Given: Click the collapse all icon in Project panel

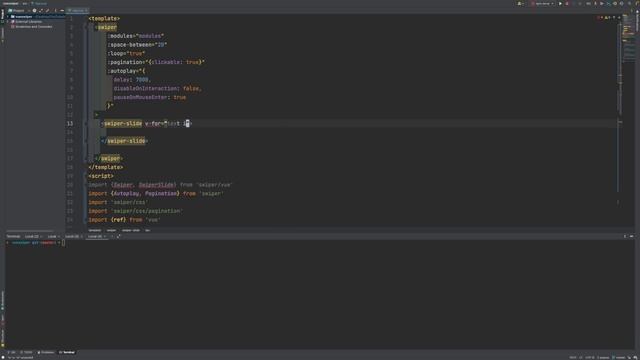Looking at the screenshot, I should point(47,11).
